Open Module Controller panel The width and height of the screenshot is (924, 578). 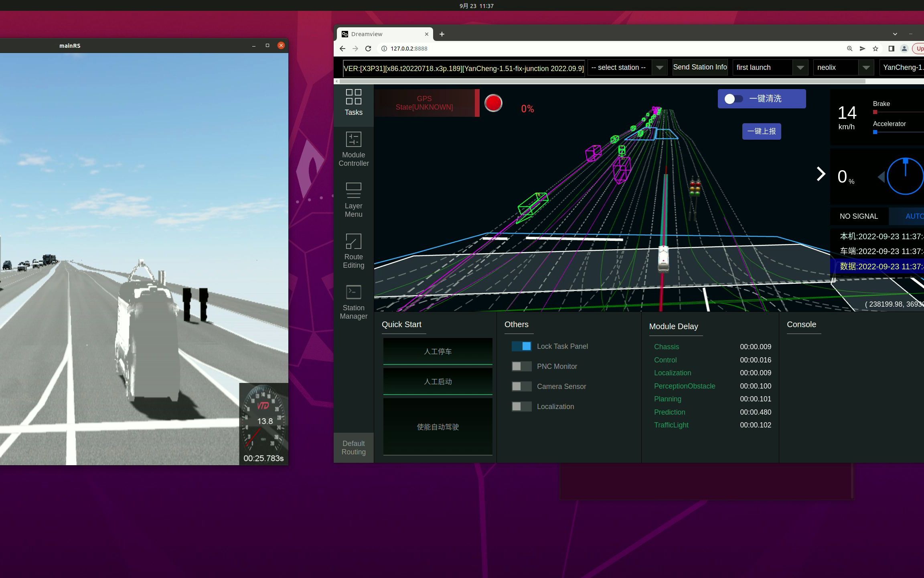pyautogui.click(x=353, y=149)
